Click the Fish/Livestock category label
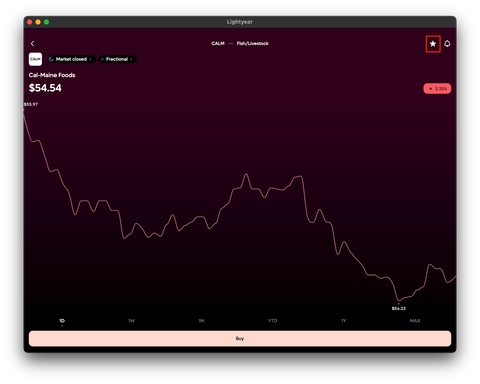 (252, 43)
